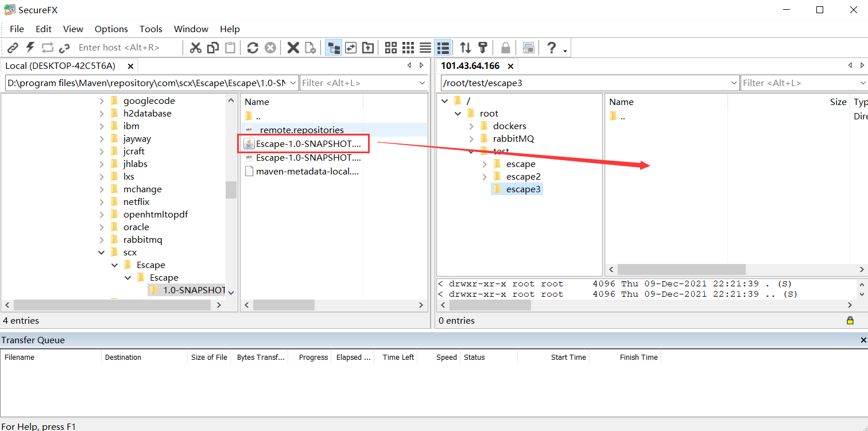868x431 pixels.
Task: Select the escape3 remote folder
Action: [523, 189]
